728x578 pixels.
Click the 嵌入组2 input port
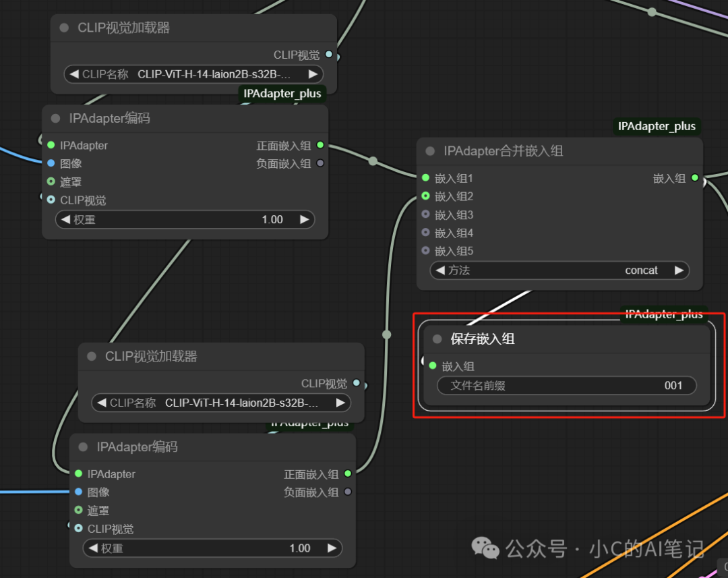click(x=425, y=196)
